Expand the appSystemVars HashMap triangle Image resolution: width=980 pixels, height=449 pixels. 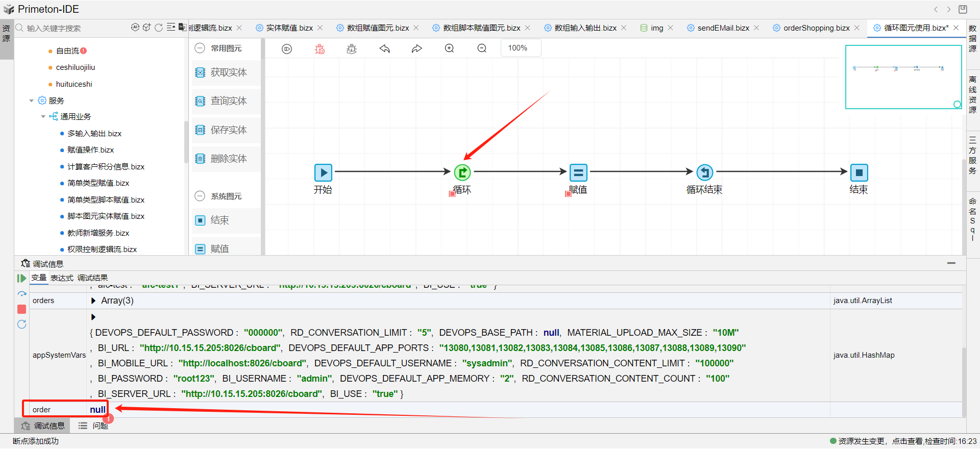click(93, 317)
